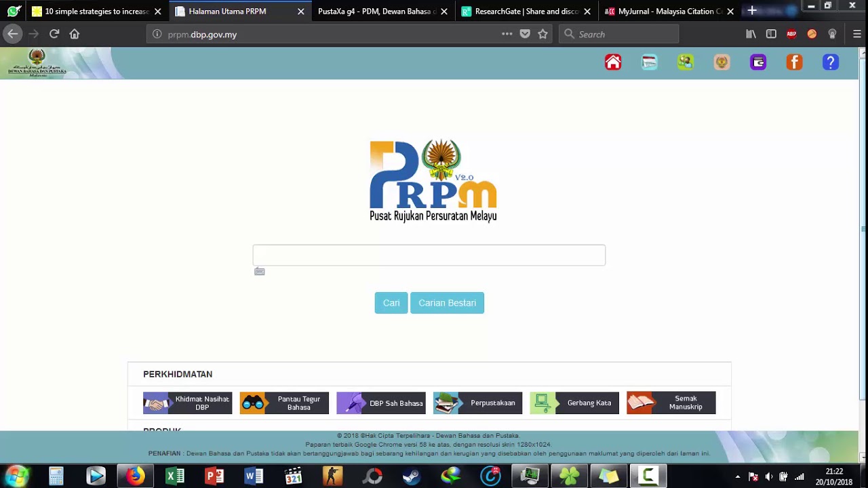Click the Dewan Bahasa dan Pustaka logo
Image resolution: width=868 pixels, height=488 pixels.
click(37, 63)
